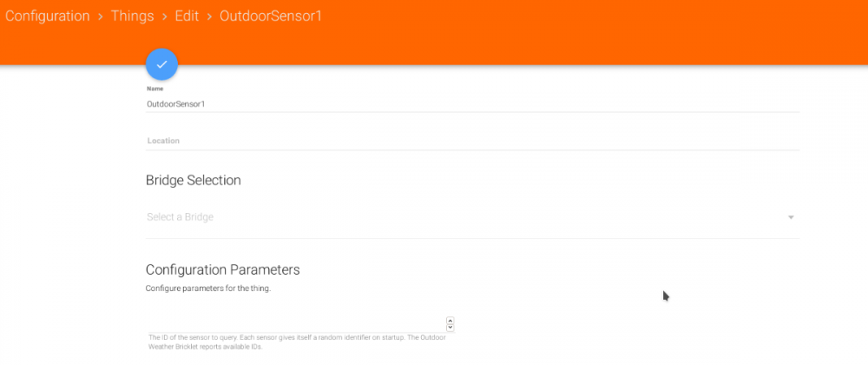Click the OutdoorSensor1 breadcrumb title
Screen dimensions: 868x365
(271, 17)
